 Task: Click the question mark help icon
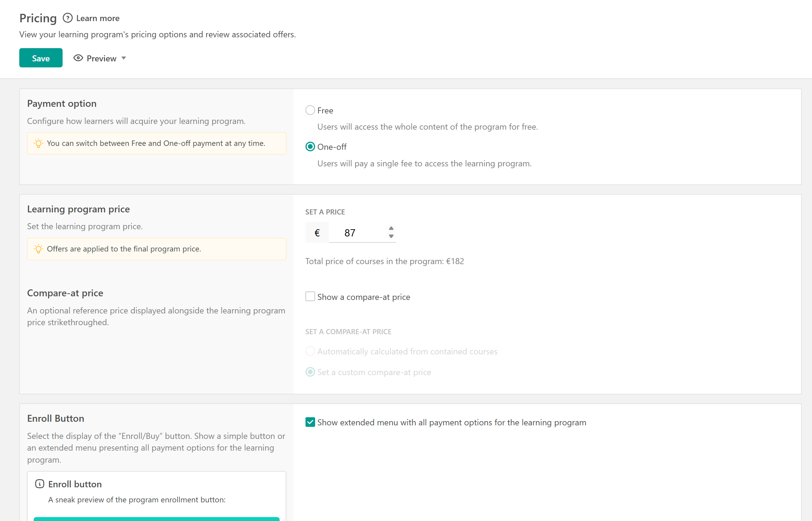68,18
